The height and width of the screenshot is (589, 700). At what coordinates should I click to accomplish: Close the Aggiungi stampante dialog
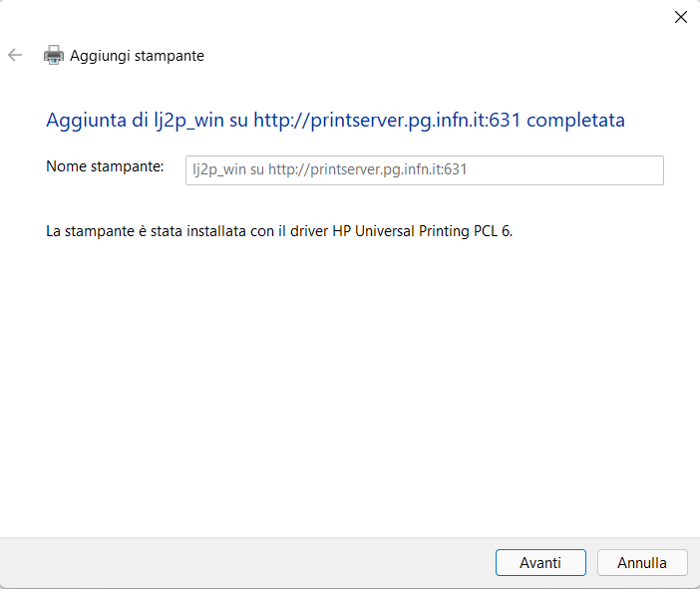coord(680,17)
